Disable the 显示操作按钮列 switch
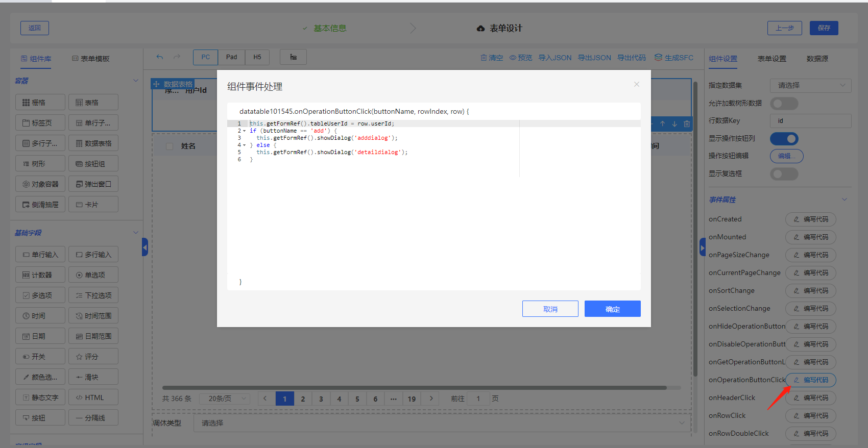The height and width of the screenshot is (448, 868). pos(784,139)
